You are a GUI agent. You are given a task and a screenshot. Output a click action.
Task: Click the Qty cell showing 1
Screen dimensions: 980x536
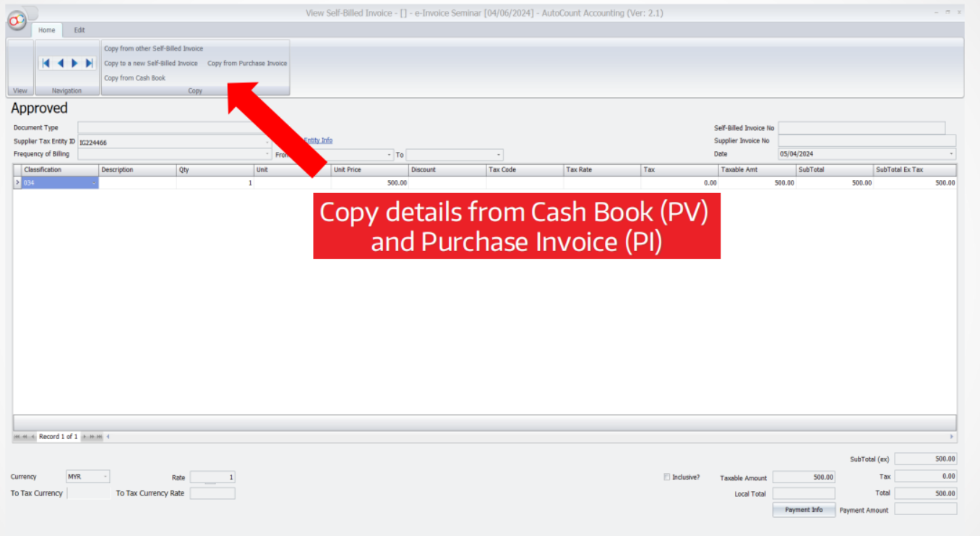click(x=215, y=183)
